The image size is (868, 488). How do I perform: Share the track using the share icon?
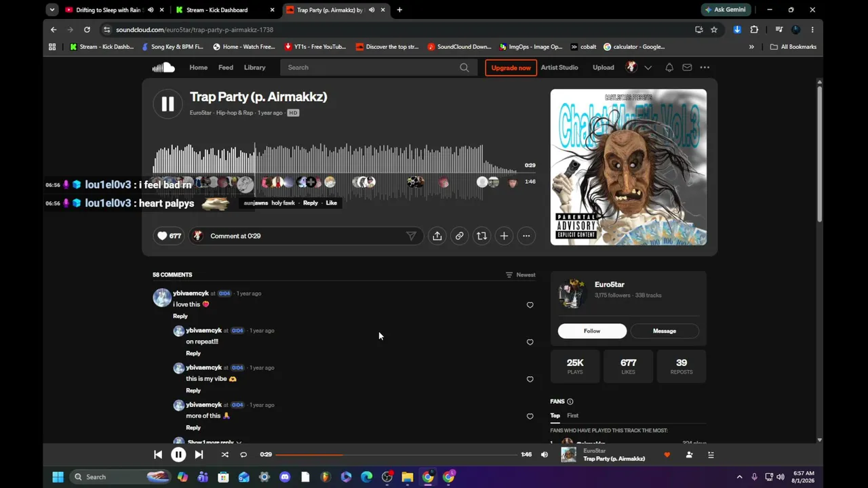437,236
